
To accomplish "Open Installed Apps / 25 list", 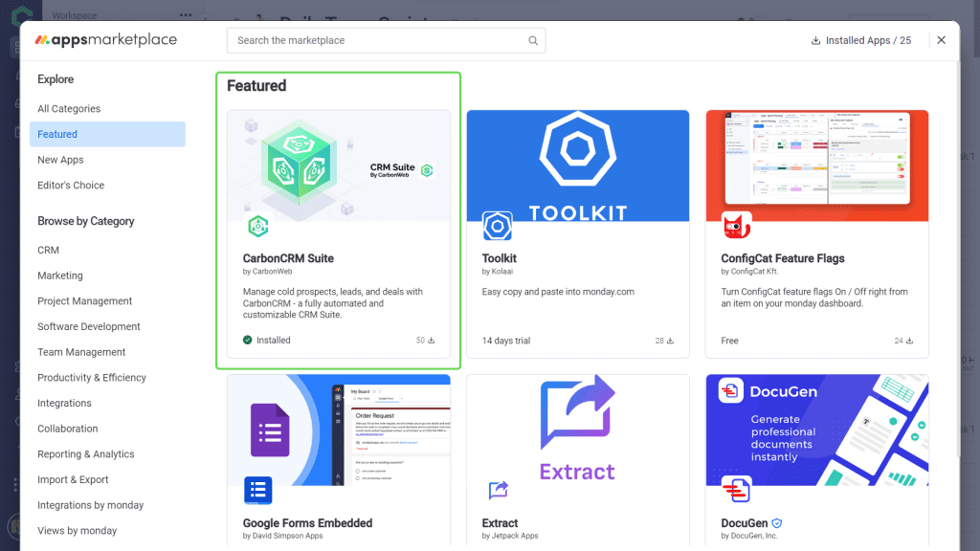I will (861, 40).
